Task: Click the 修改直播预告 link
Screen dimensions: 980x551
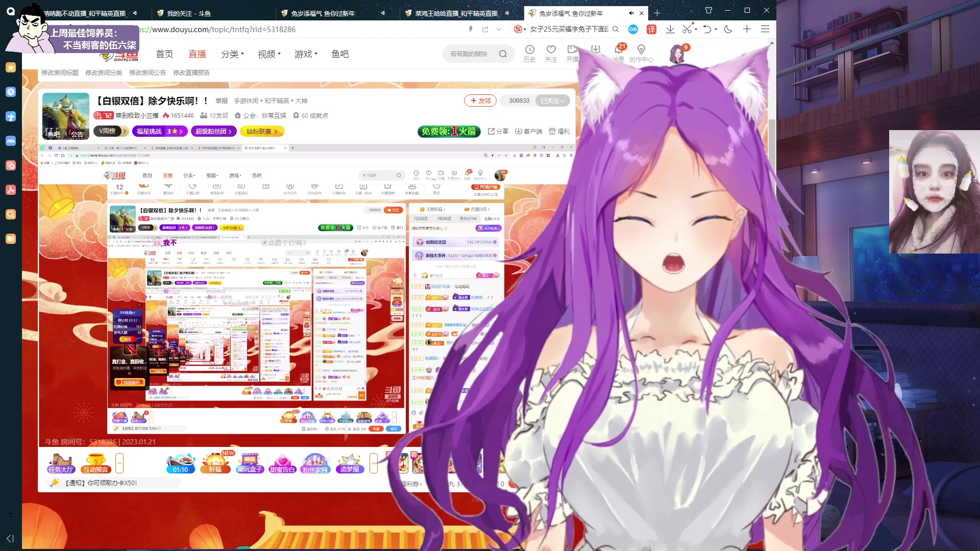Action: coord(191,72)
